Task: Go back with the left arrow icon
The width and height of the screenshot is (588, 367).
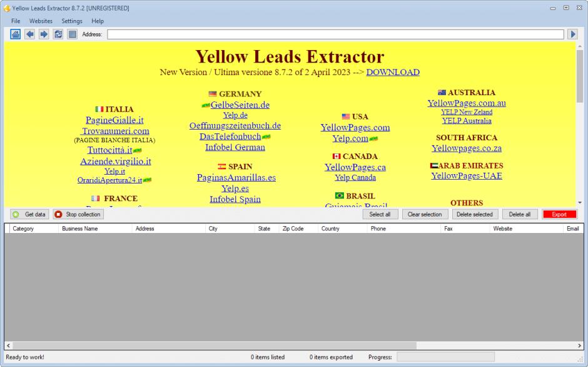Action: point(29,34)
